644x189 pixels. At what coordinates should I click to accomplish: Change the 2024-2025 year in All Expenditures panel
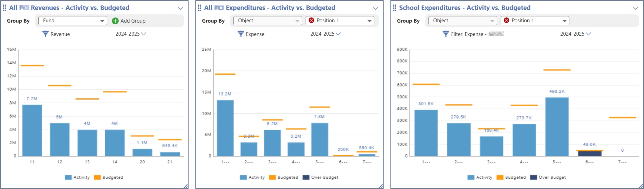[x=325, y=34]
